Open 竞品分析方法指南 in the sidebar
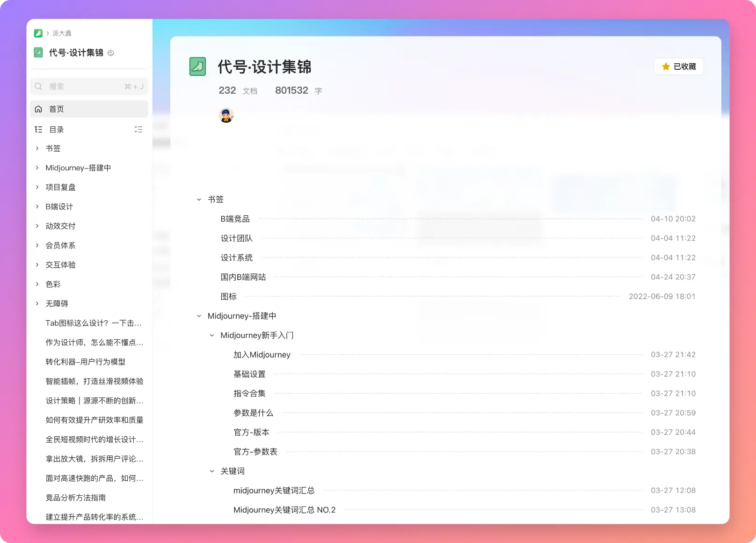Viewport: 756px width, 543px height. (x=75, y=498)
